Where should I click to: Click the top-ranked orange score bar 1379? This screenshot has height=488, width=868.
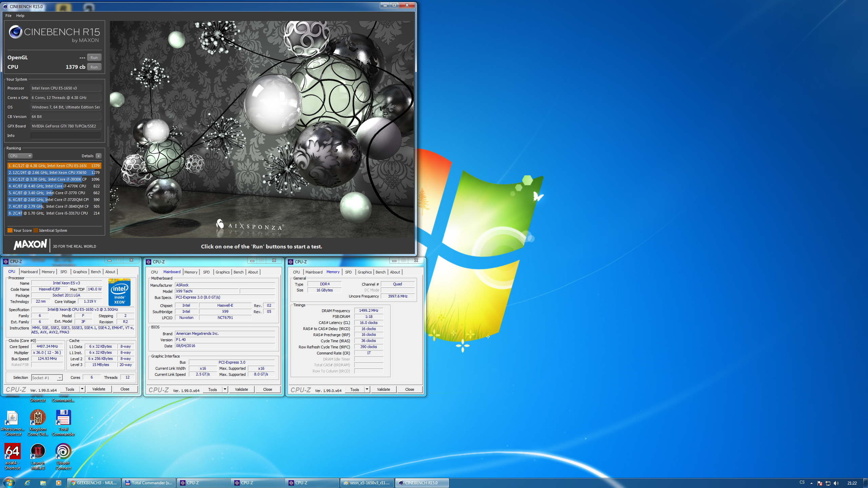point(54,166)
